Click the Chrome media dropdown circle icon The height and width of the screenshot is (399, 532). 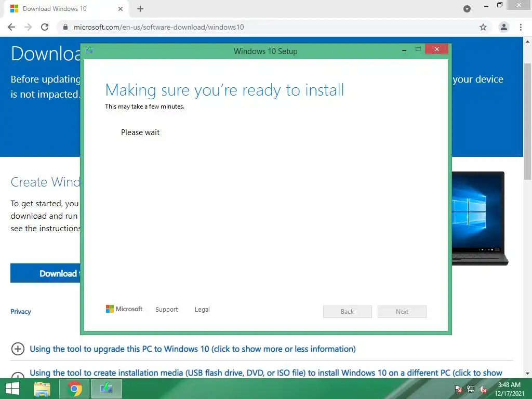click(x=467, y=9)
